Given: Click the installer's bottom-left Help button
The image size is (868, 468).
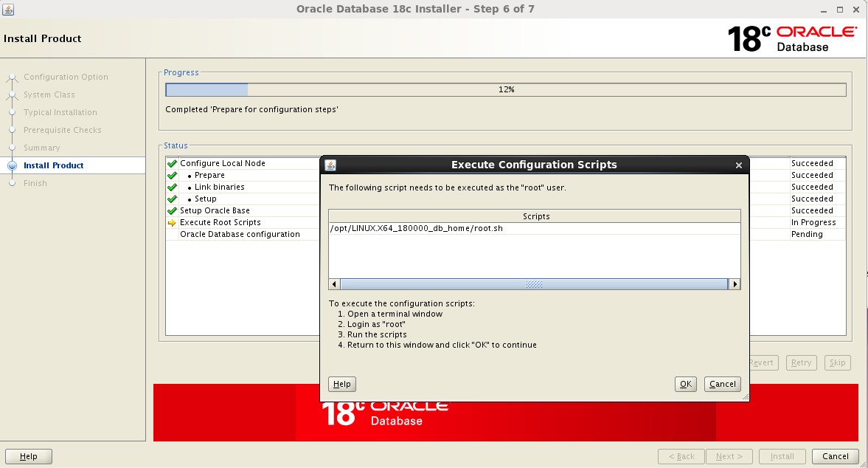Looking at the screenshot, I should tap(29, 456).
